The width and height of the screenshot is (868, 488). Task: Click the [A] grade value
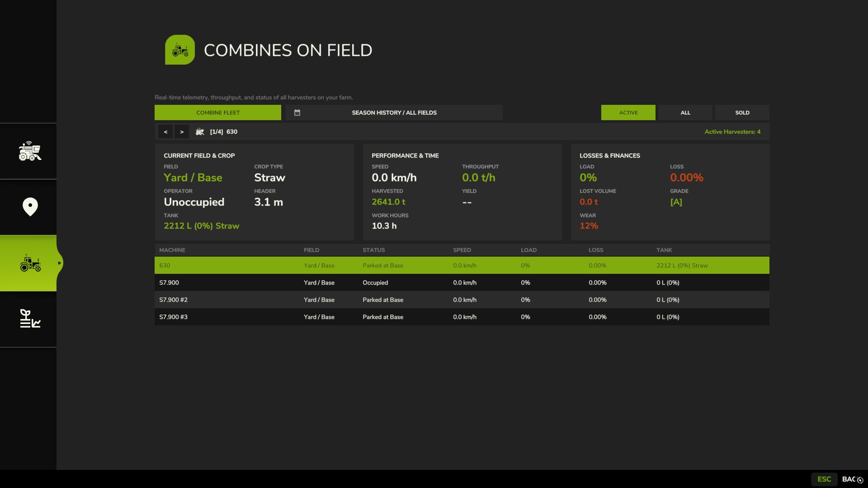(x=676, y=202)
